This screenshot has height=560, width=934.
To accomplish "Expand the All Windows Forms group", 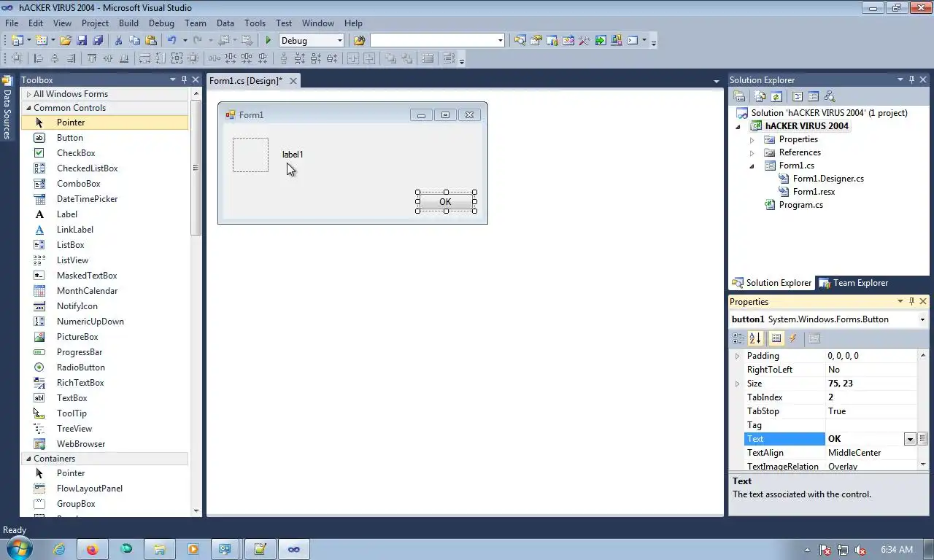I will click(x=28, y=94).
